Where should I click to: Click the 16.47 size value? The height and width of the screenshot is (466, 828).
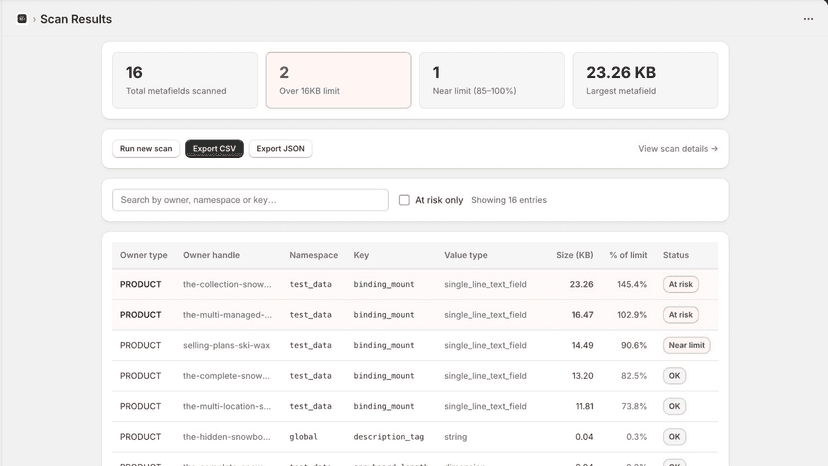click(x=582, y=315)
